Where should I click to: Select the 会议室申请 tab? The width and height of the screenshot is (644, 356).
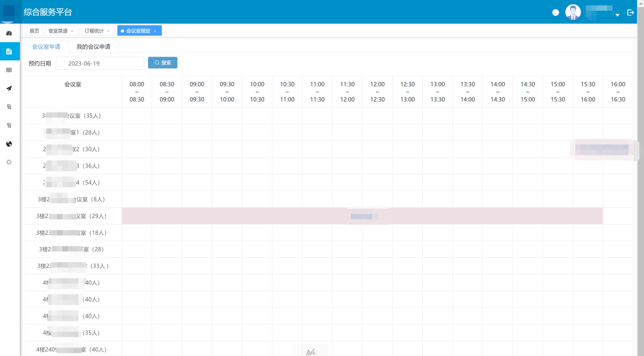pyautogui.click(x=46, y=47)
